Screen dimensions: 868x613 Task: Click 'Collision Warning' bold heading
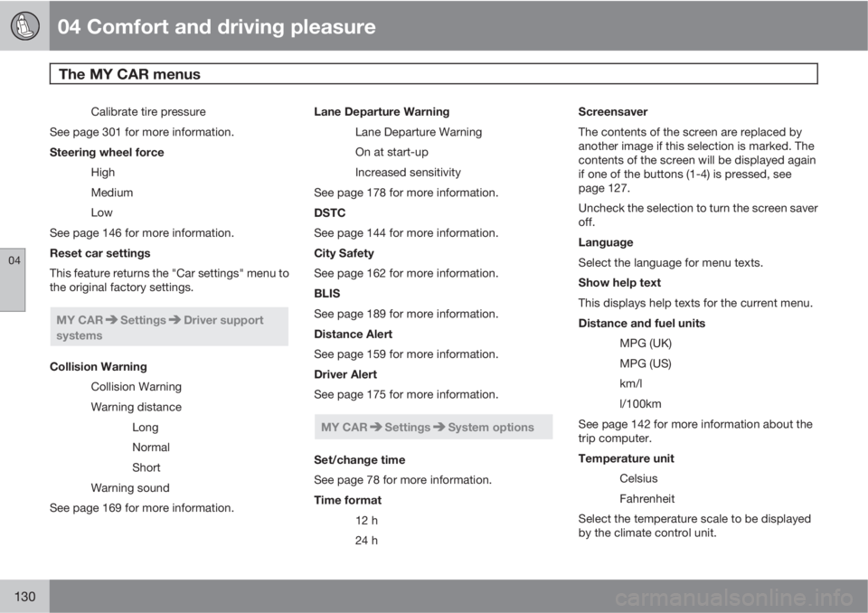99,366
